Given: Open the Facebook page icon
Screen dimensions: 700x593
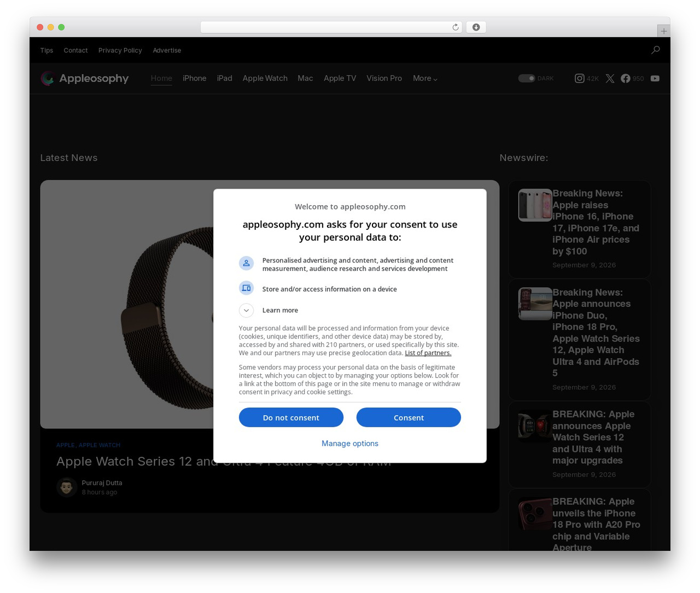Looking at the screenshot, I should point(625,78).
